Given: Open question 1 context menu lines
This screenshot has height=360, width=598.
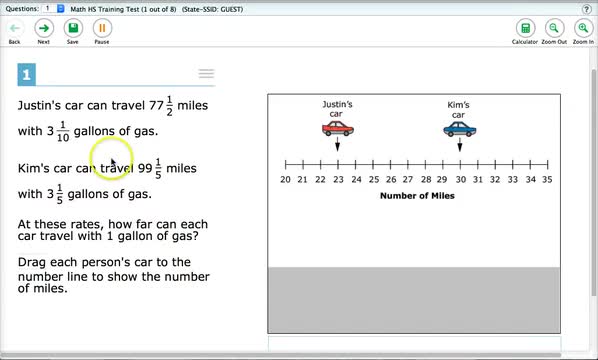Looking at the screenshot, I should (x=206, y=74).
